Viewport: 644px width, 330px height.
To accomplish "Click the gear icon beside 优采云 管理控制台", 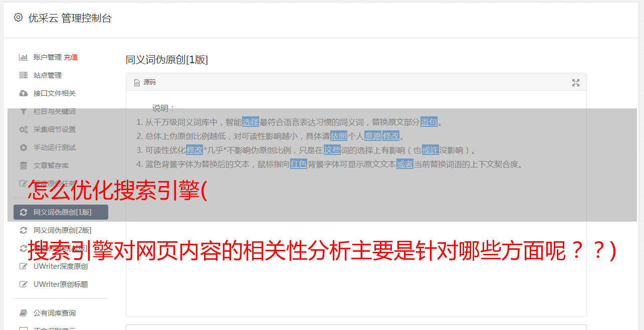I will click(19, 18).
